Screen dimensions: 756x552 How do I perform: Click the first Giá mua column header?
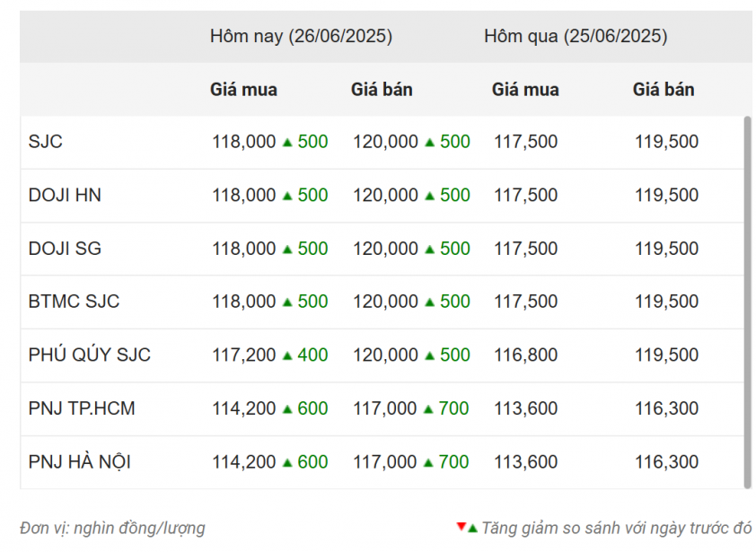pos(243,90)
